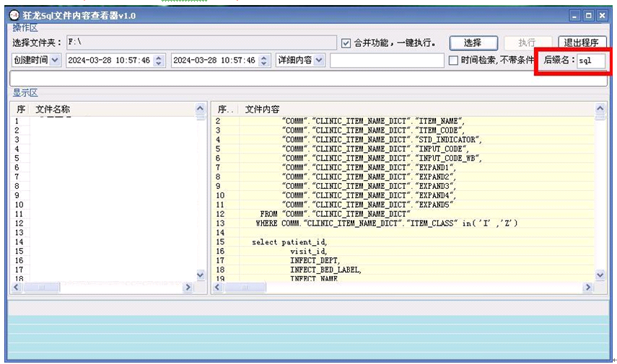The height and width of the screenshot is (364, 617).
Task: Select content line 7 with "EXPAND1"
Action: 403,167
